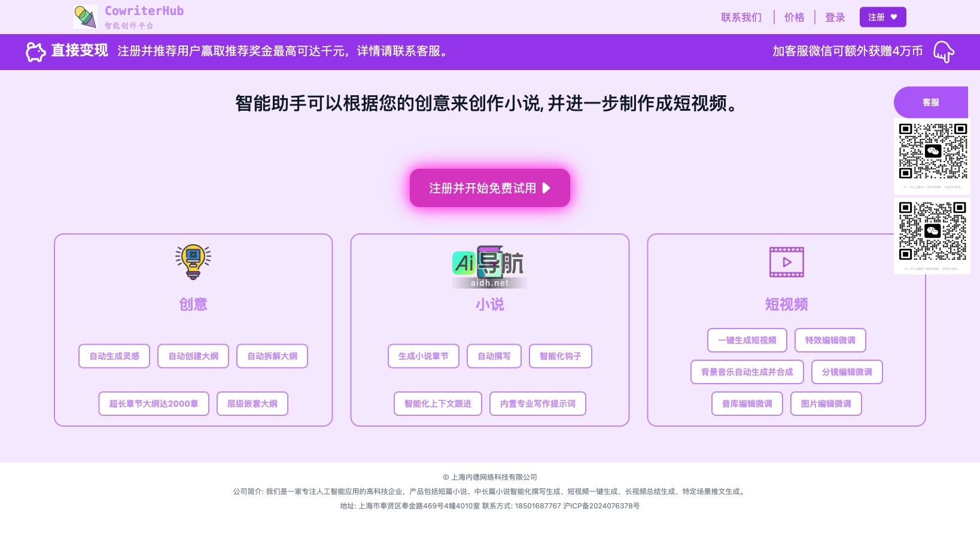
Task: Click the piggy bank icon in banner
Action: point(35,52)
